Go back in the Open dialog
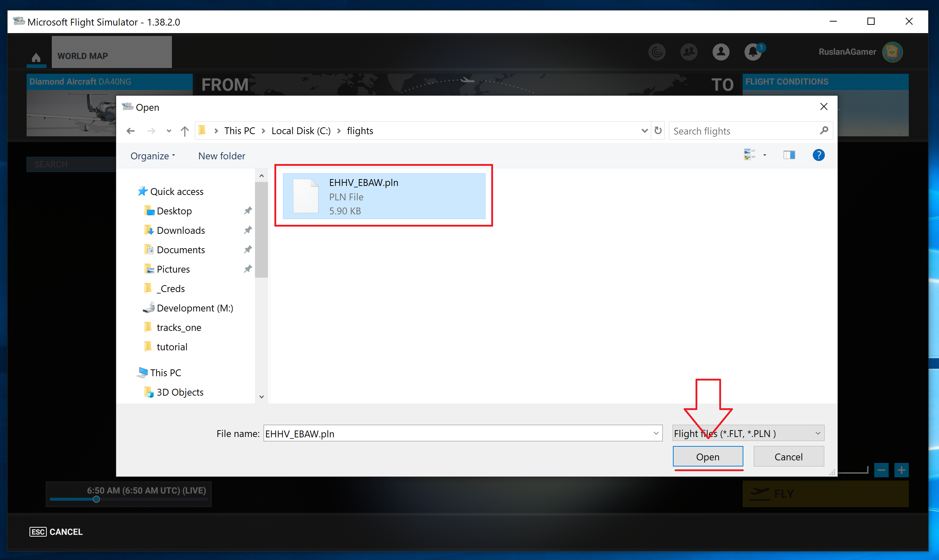Viewport: 939px width, 560px height. click(x=131, y=131)
